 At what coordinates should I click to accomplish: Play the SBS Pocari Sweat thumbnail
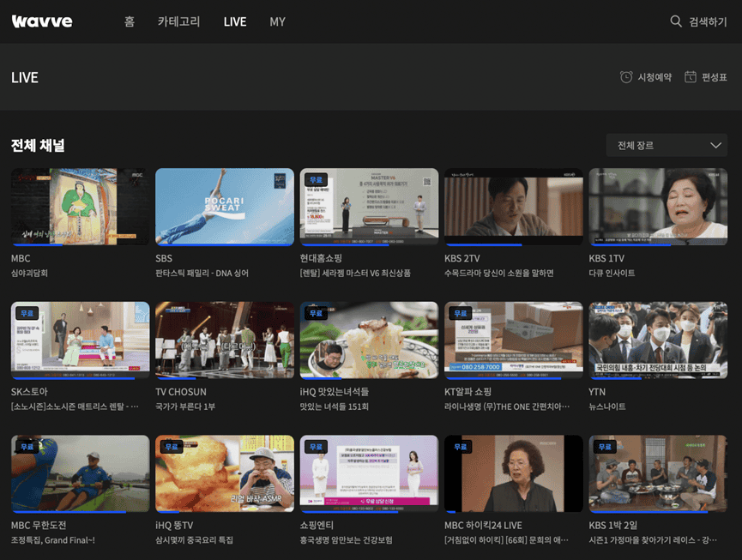[224, 207]
